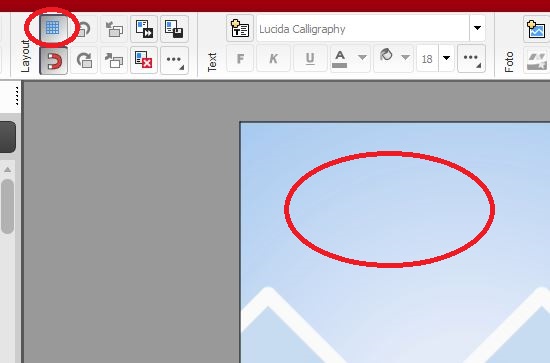
Task: Open more Layout options
Action: click(174, 60)
